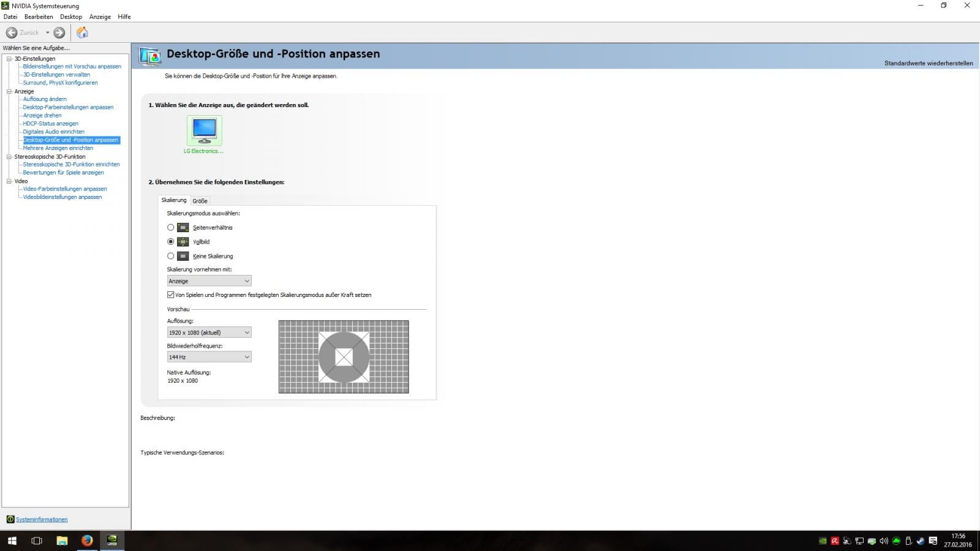Click NVIDIA Systemsteuerung taskbar icon
Image resolution: width=980 pixels, height=551 pixels.
click(x=112, y=541)
